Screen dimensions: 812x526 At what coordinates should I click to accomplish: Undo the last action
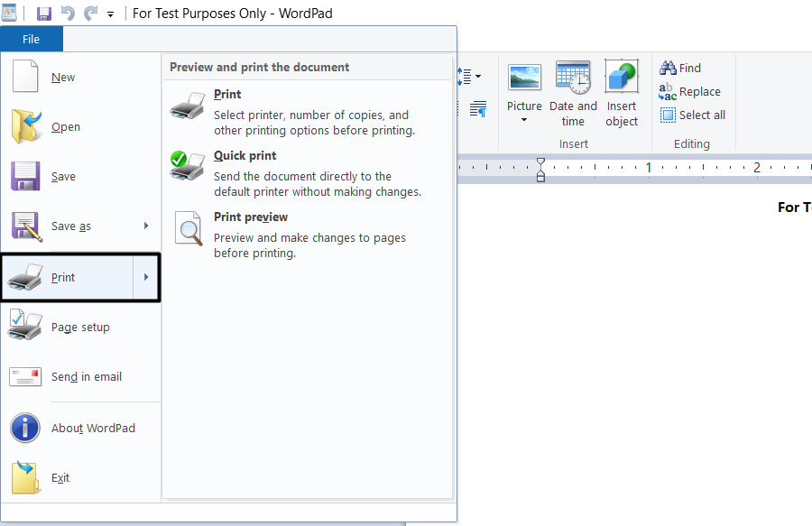pyautogui.click(x=68, y=13)
